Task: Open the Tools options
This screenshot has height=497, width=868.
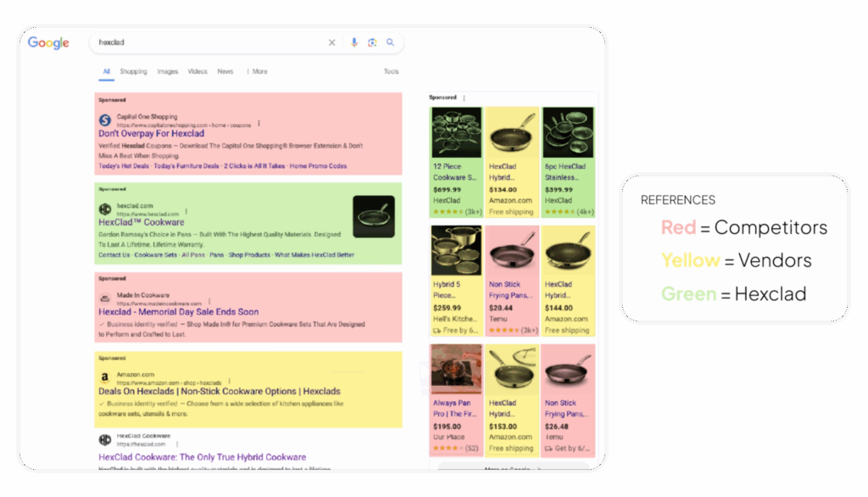Action: coord(391,72)
